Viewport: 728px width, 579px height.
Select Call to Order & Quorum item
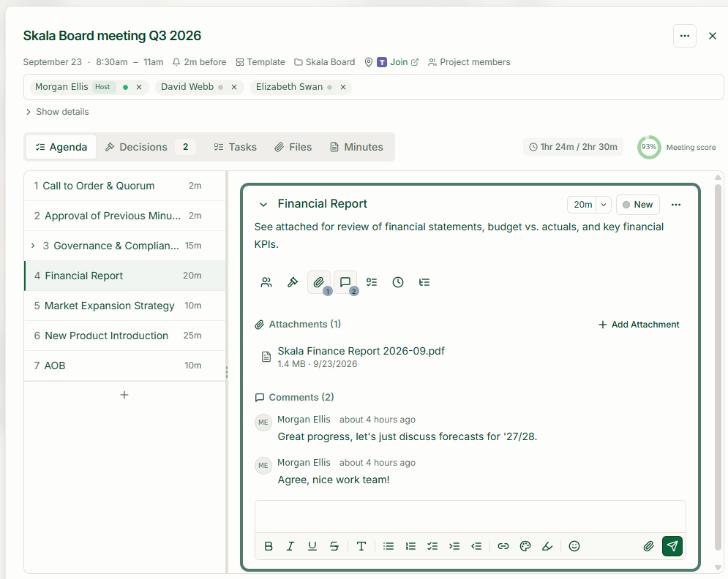click(x=124, y=186)
